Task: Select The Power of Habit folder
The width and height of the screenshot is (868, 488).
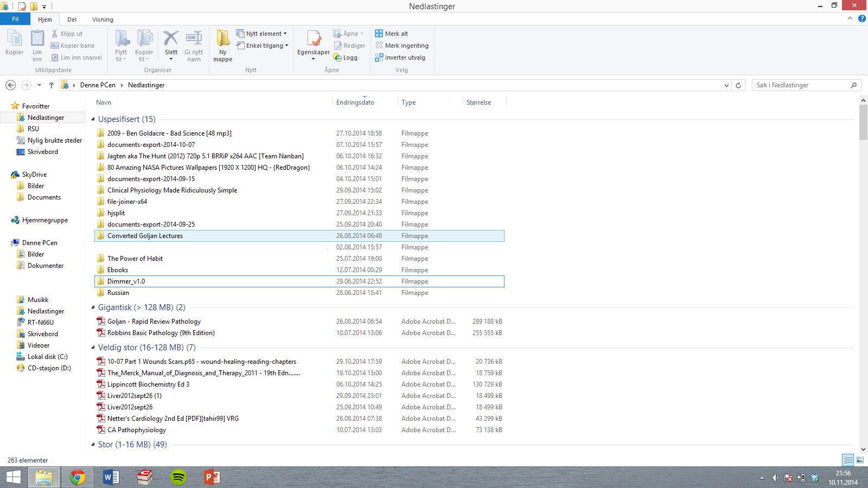Action: pos(299,259)
